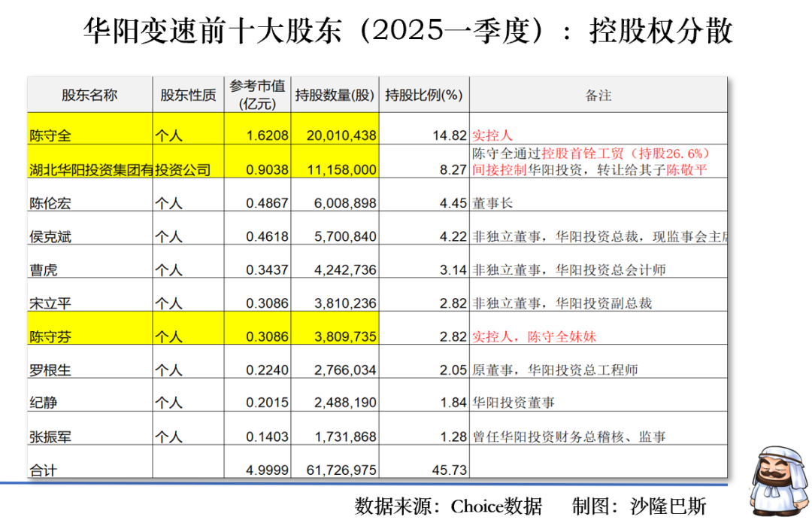Click the 董事长 note
The image size is (812, 520).
pyautogui.click(x=492, y=203)
